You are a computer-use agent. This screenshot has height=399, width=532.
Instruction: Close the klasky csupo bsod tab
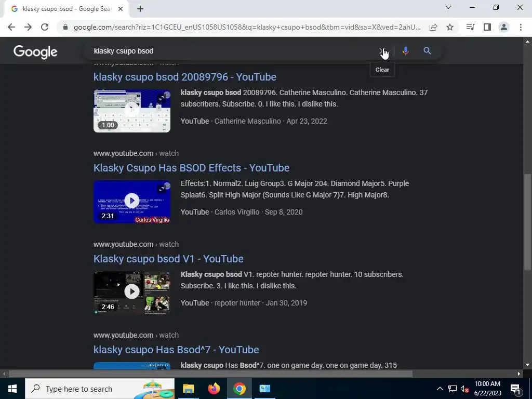[x=121, y=9]
